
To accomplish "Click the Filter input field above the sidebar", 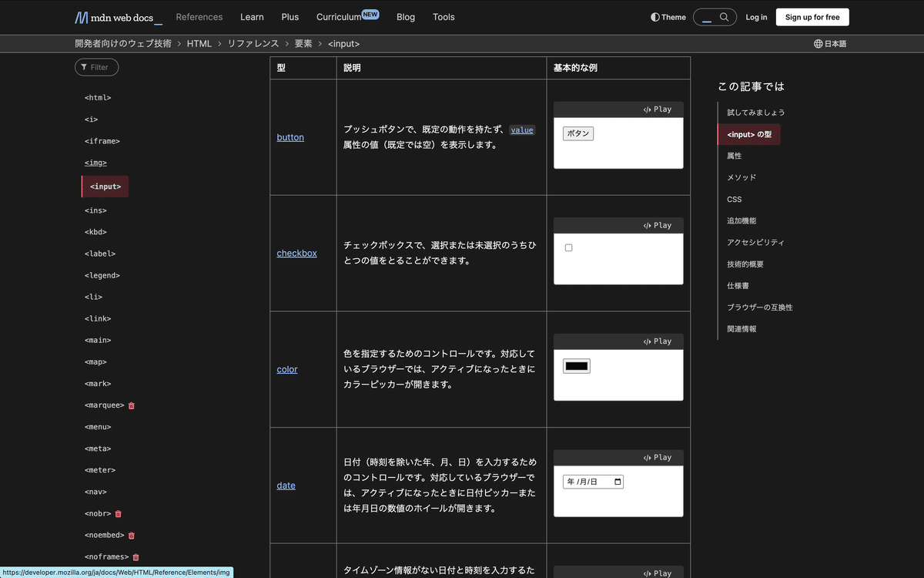I will [x=96, y=67].
